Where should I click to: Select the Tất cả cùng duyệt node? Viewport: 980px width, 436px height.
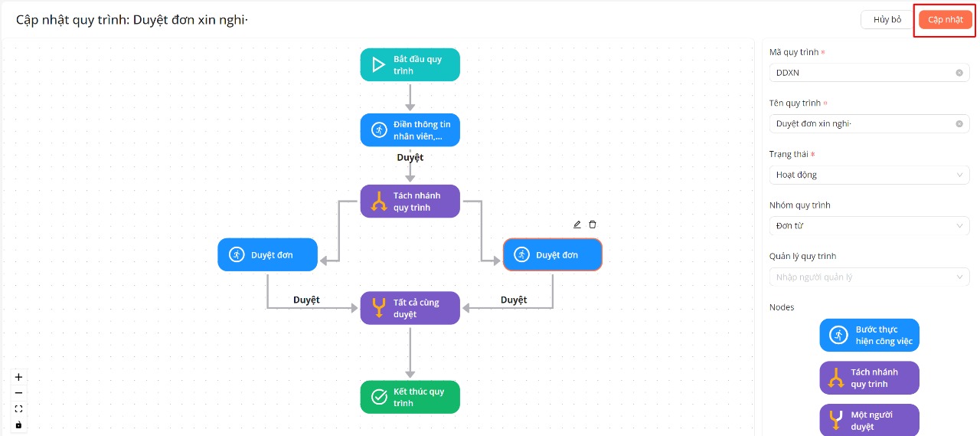pos(410,308)
